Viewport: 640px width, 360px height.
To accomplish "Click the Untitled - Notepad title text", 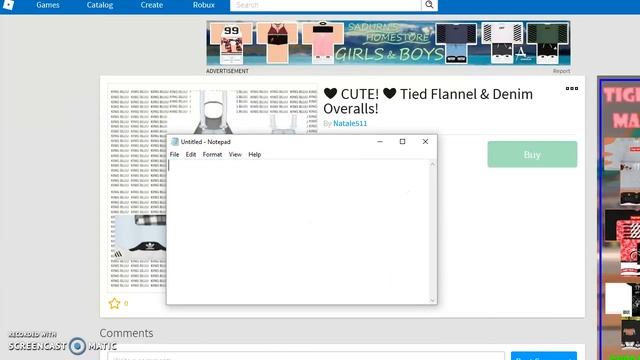I will [206, 142].
